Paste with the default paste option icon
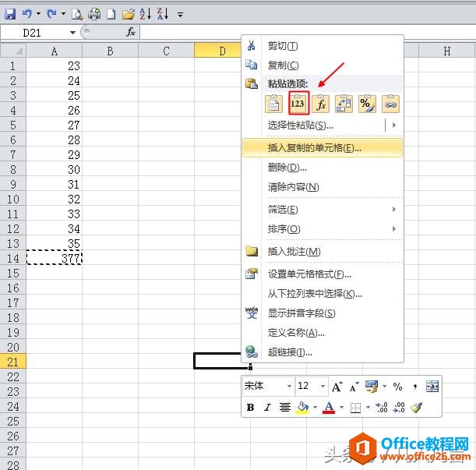This screenshot has width=476, height=470. coord(273,104)
